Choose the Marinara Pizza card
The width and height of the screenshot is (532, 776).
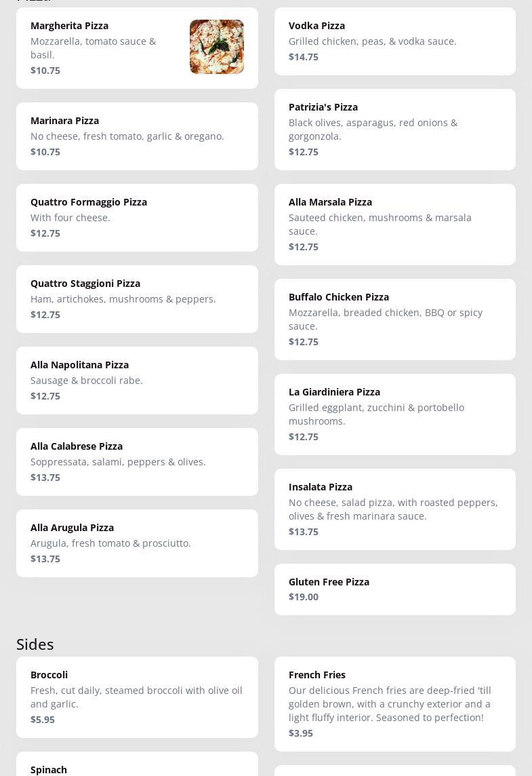(137, 136)
